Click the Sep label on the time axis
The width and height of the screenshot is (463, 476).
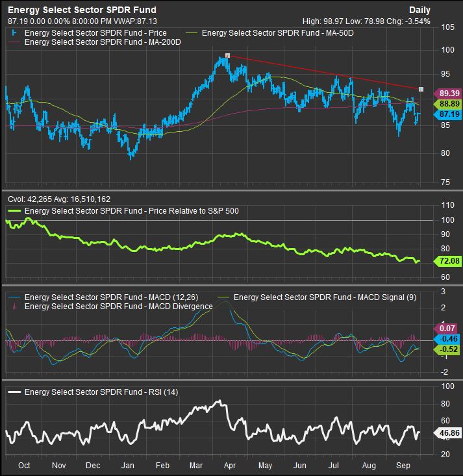[x=403, y=466]
